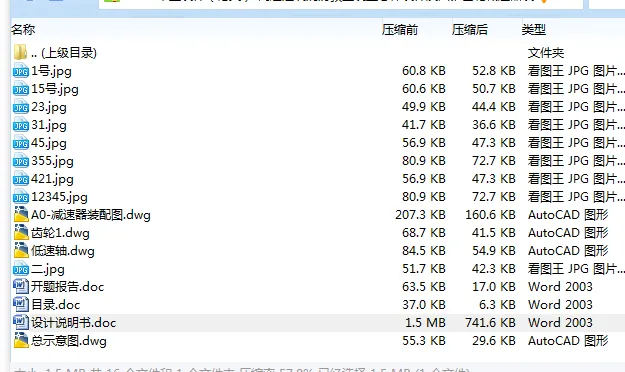
Task: Click the JPG icon of 45.jpg
Action: pos(21,143)
